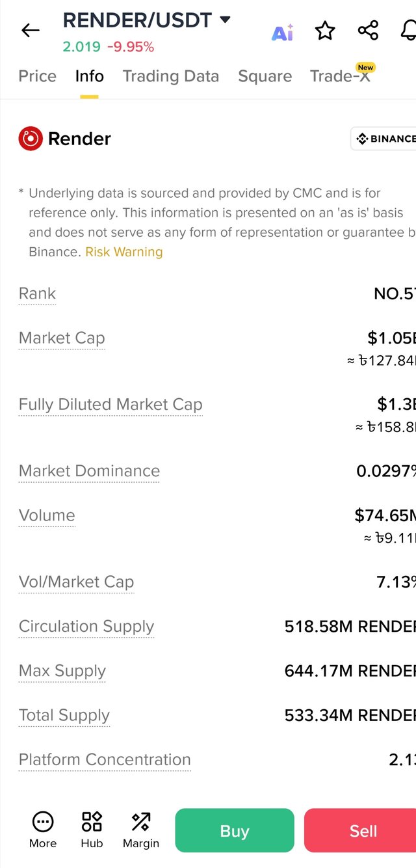This screenshot has height=868, width=416.
Task: Expand the RENDER/USDT pair dropdown
Action: tap(226, 20)
